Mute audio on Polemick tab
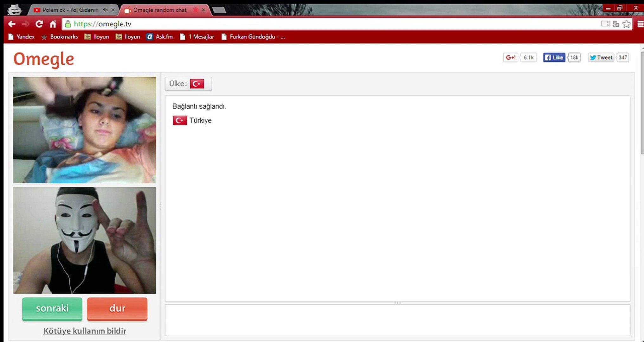This screenshot has width=644, height=342. (x=105, y=10)
